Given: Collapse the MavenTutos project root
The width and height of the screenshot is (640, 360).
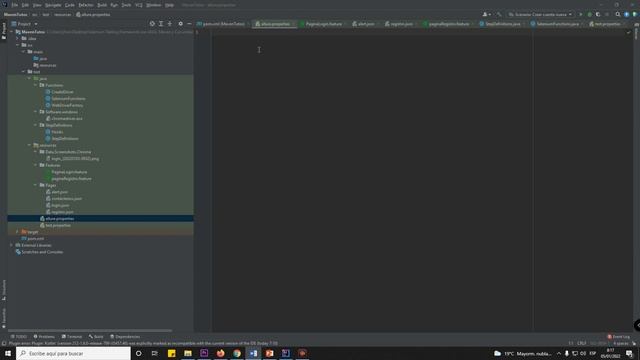Looking at the screenshot, I should (x=11, y=32).
